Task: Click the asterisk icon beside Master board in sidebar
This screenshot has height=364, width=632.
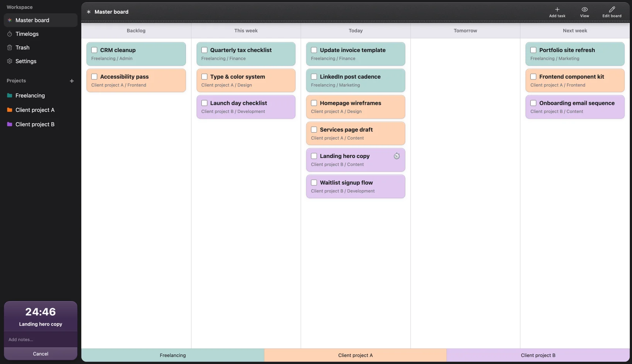Action: [x=10, y=20]
